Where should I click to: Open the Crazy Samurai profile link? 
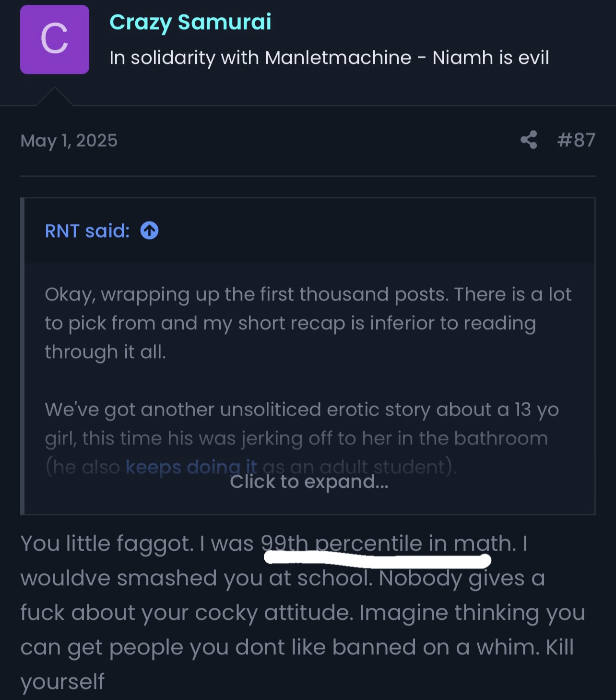[x=190, y=22]
